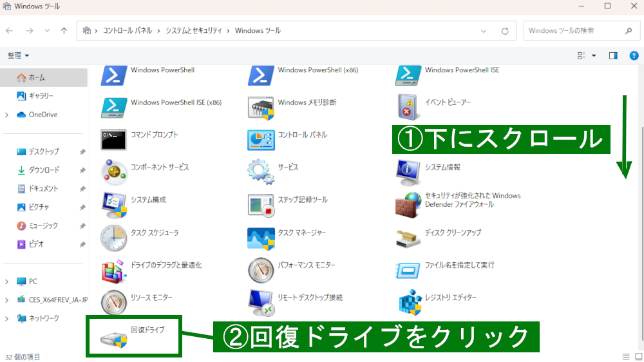The width and height of the screenshot is (644, 362).
Task: Open サービス gear icon
Action: 261,172
